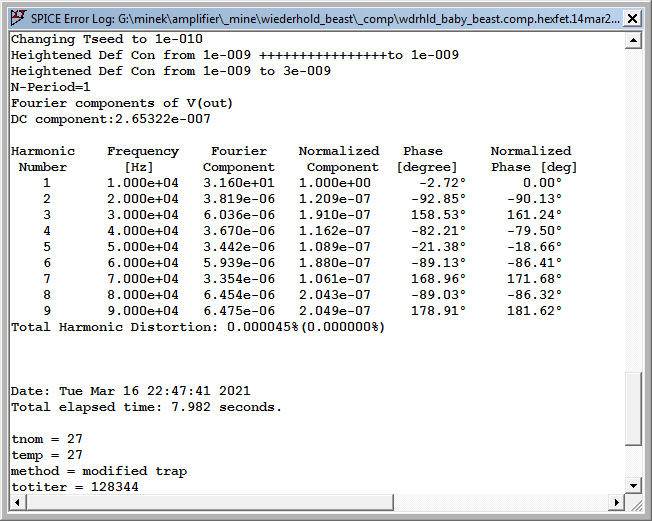Click the 'DC component:2.65322e-007' line
The width and height of the screenshot is (652, 521).
pyautogui.click(x=111, y=119)
